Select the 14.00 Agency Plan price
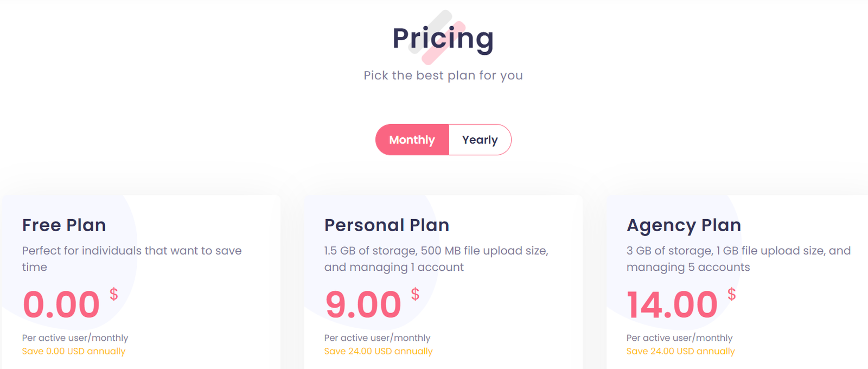Image resolution: width=868 pixels, height=369 pixels. pos(672,304)
